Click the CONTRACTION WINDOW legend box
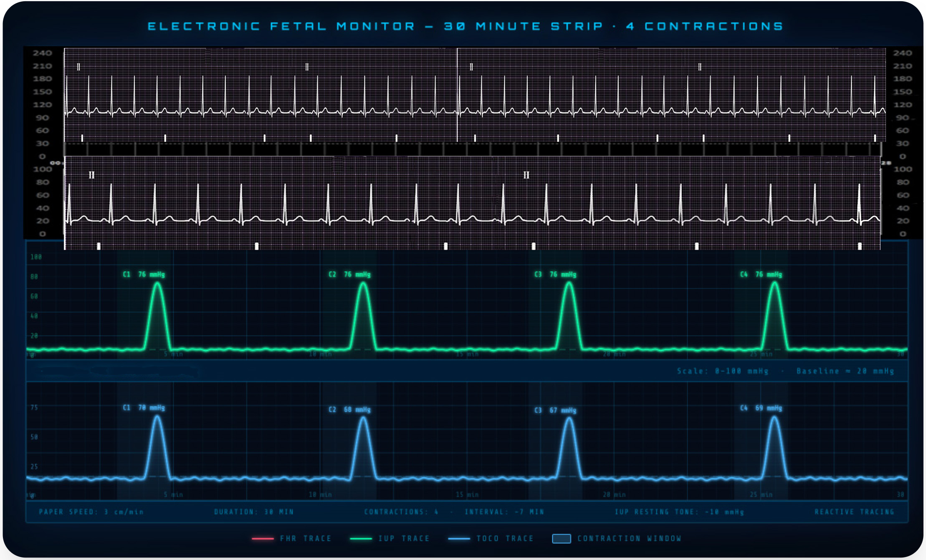This screenshot has width=926, height=560. point(562,538)
